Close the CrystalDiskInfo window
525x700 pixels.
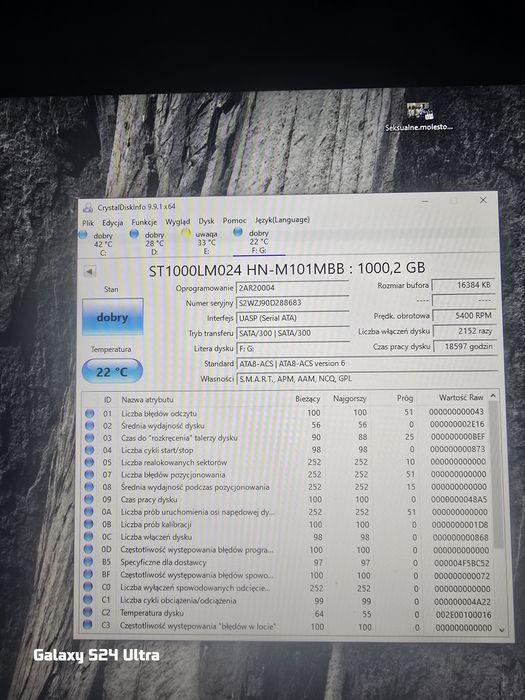tap(483, 200)
